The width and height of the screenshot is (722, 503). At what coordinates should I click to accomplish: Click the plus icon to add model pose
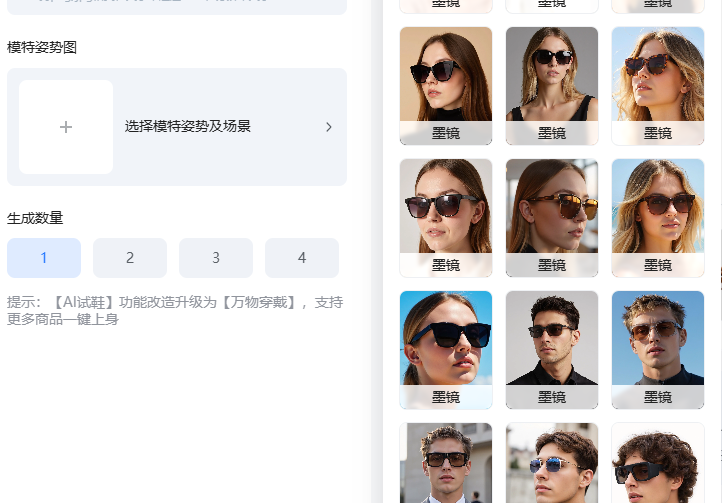[x=66, y=127]
